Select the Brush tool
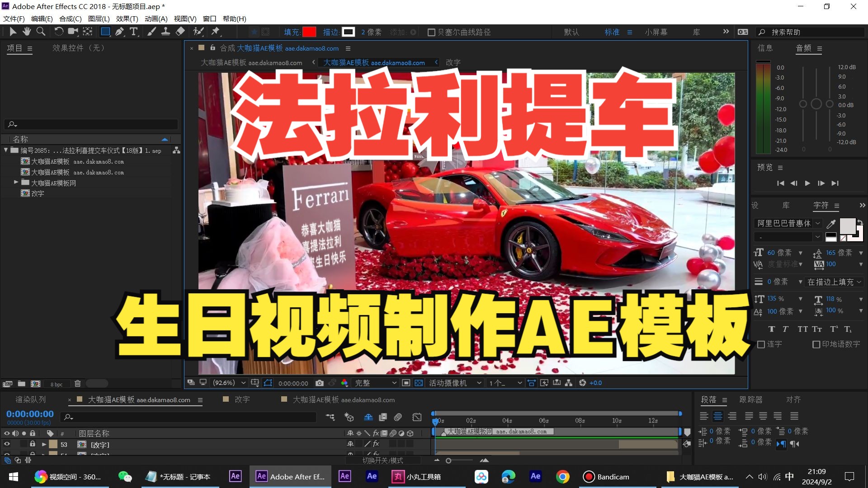This screenshot has height=488, width=868. click(151, 32)
